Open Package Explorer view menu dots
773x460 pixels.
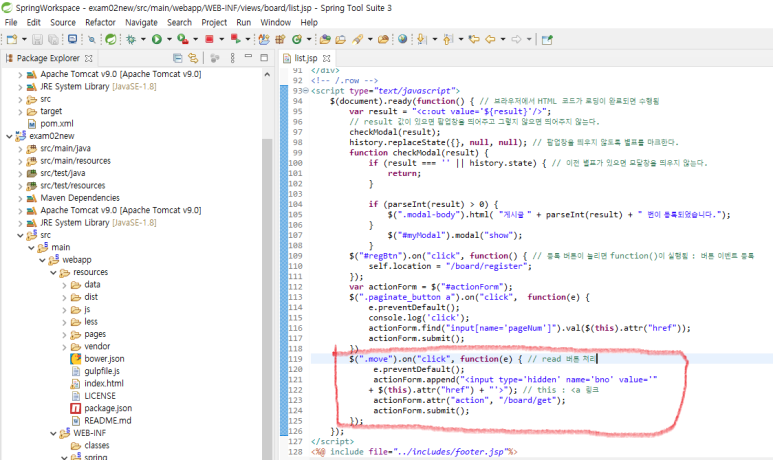(x=233, y=58)
